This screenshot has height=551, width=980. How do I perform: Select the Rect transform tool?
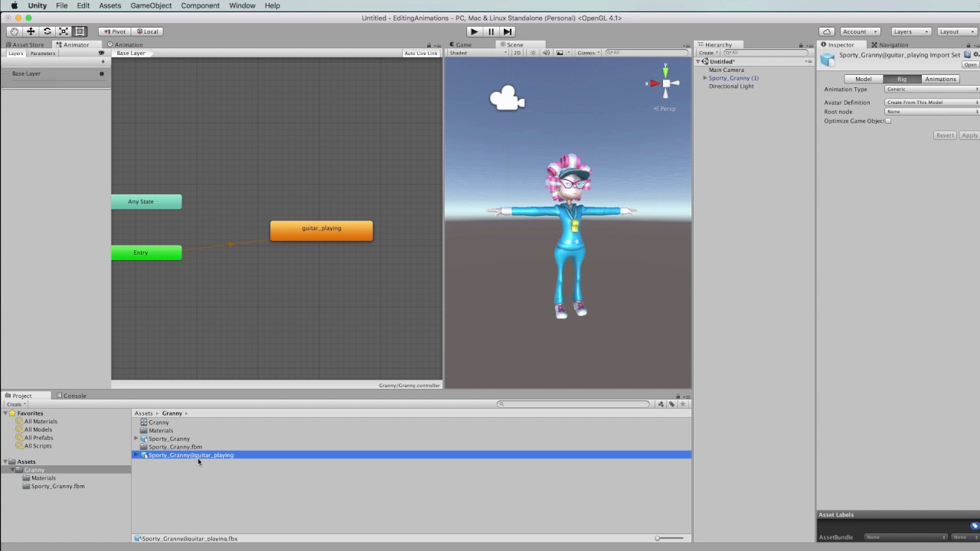[x=80, y=31]
